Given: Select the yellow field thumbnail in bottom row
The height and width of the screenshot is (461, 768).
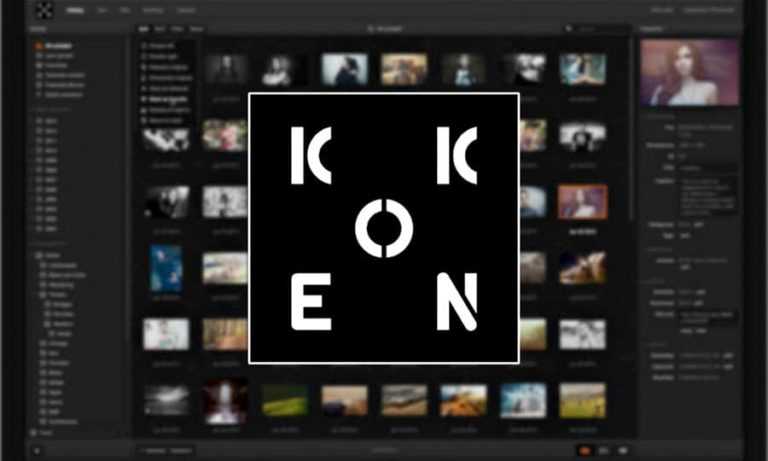Looking at the screenshot, I should click(x=582, y=401).
